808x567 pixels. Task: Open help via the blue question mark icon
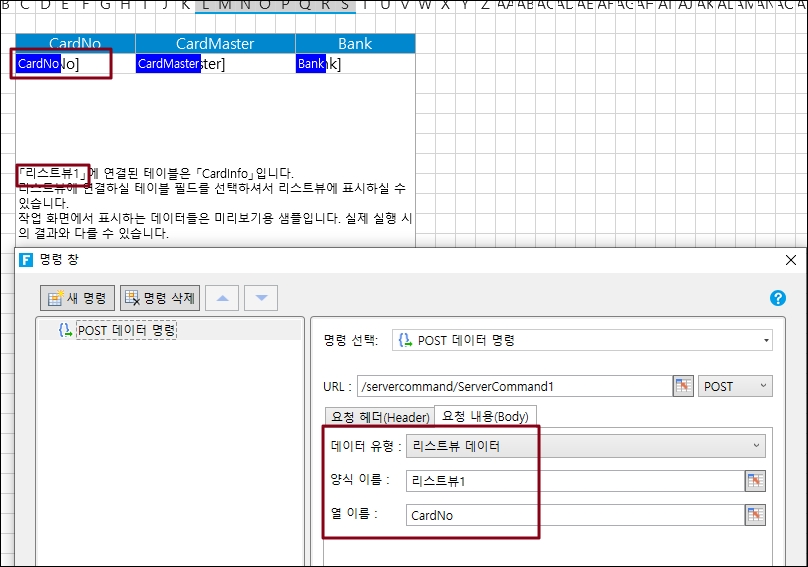[777, 298]
